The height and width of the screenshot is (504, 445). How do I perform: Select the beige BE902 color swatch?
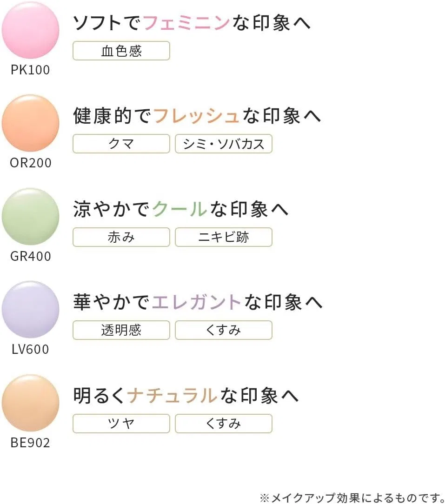coord(30,403)
